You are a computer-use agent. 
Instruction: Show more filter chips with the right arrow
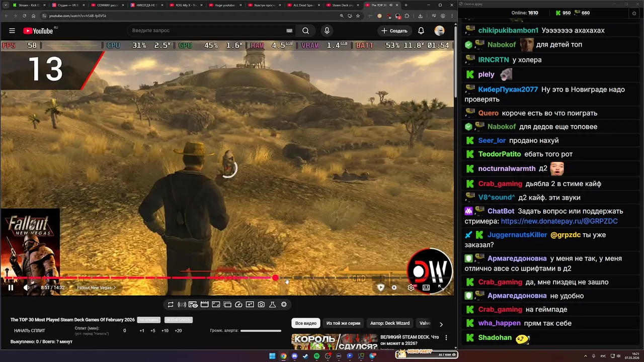coord(441,324)
